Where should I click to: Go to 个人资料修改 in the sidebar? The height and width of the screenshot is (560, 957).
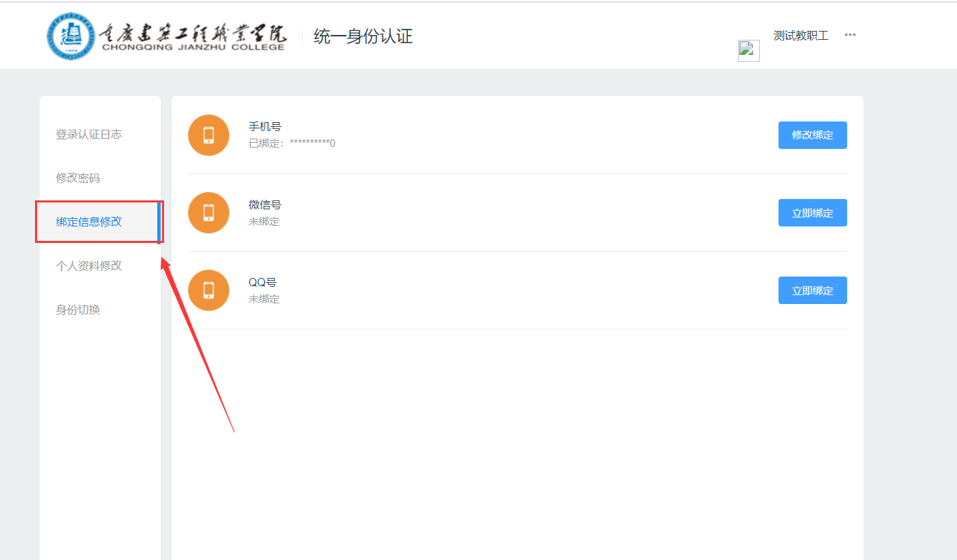89,266
